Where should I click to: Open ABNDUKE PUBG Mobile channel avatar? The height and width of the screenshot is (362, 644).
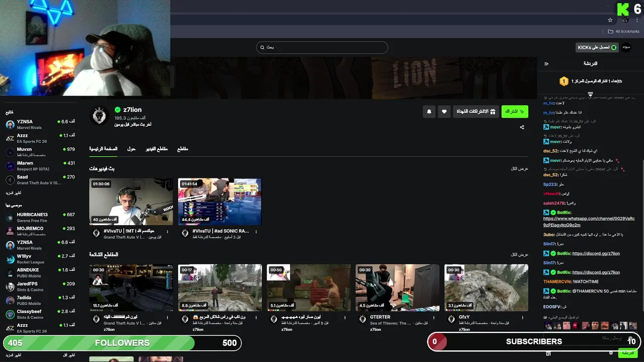(10, 273)
